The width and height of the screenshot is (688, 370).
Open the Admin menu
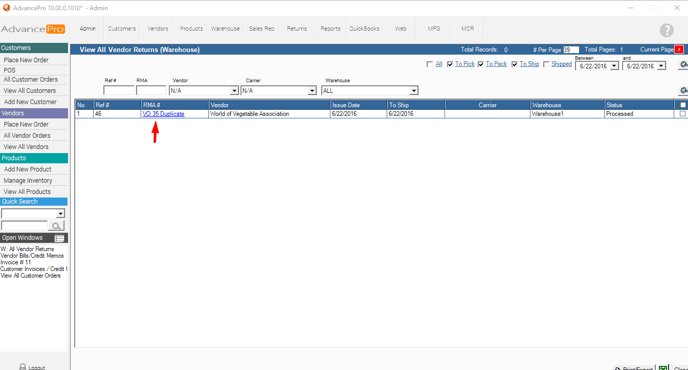point(87,29)
